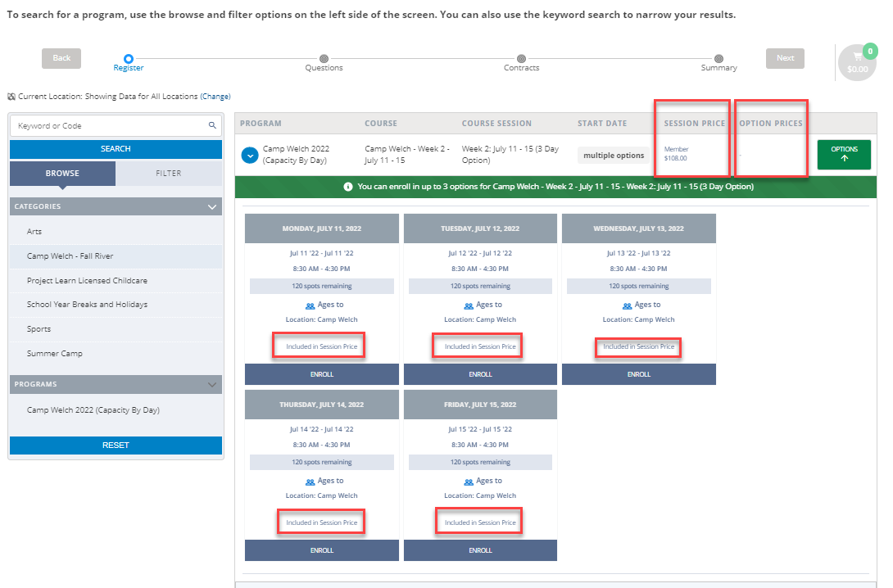This screenshot has width=893, height=588.
Task: Select the Summary step circle
Action: tap(718, 59)
